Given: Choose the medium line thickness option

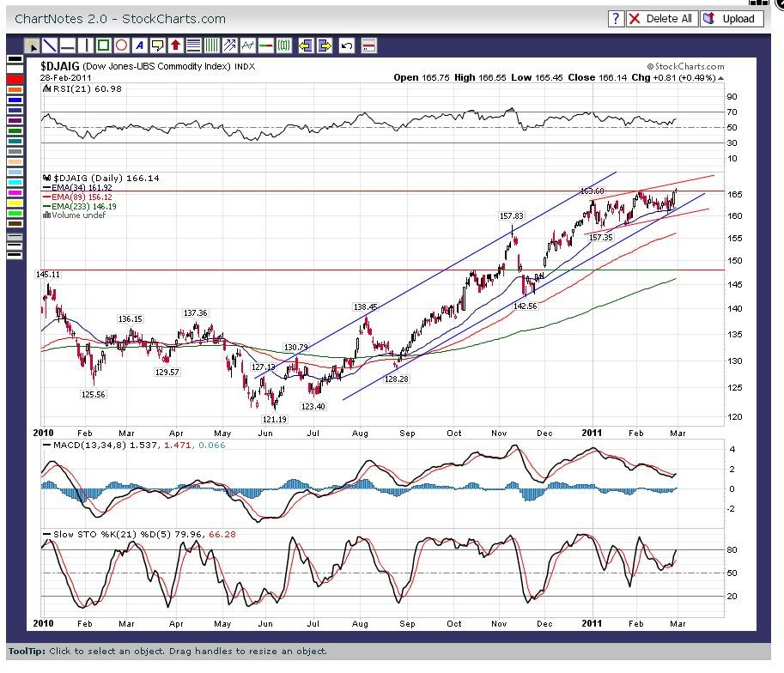Looking at the screenshot, I should tap(15, 246).
